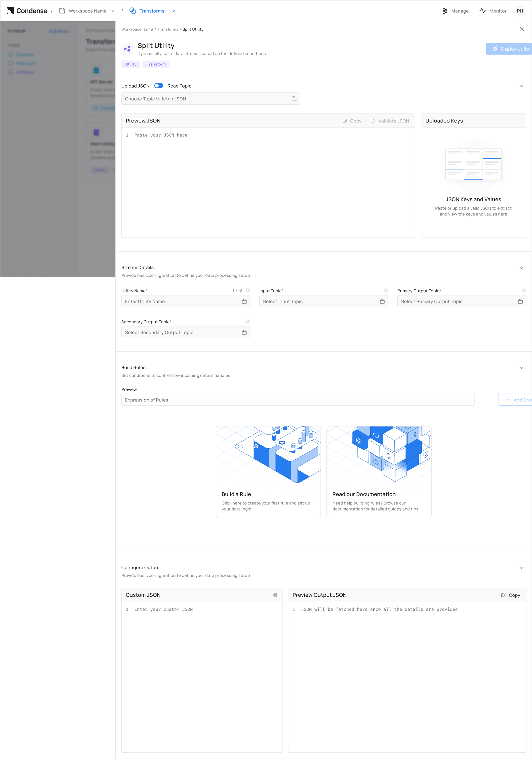Click Clear All filters link
This screenshot has width=532, height=759.
point(60,31)
